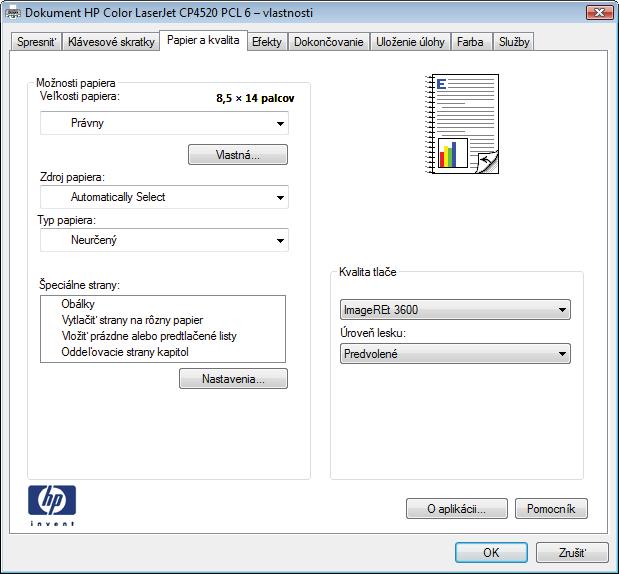Click the printer icon in title bar
This screenshot has height=574, width=619.
[13, 13]
